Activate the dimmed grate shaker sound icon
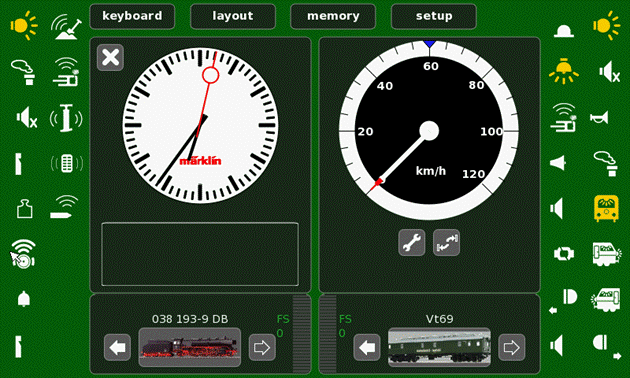Viewport: 630px width, 378px height. pyautogui.click(x=67, y=163)
